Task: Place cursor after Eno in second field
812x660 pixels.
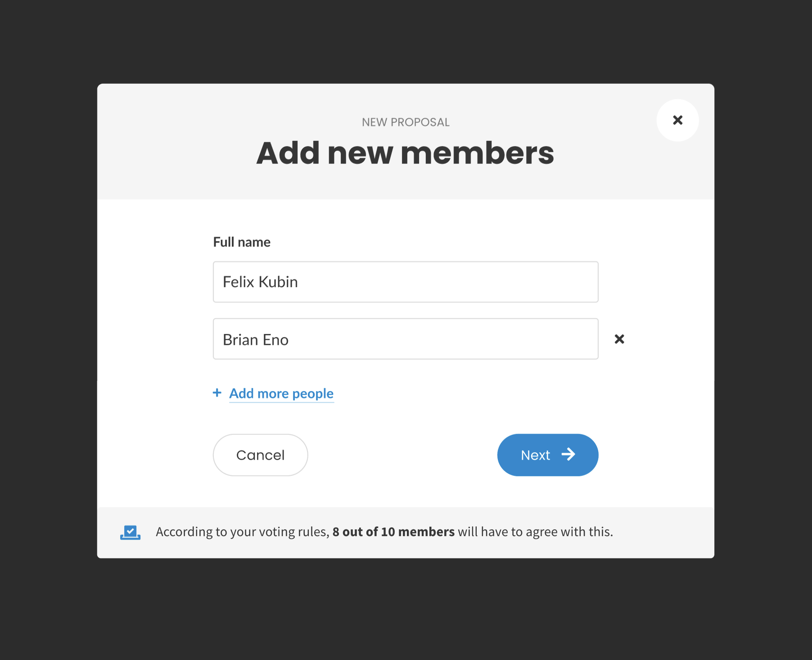Action: 289,340
